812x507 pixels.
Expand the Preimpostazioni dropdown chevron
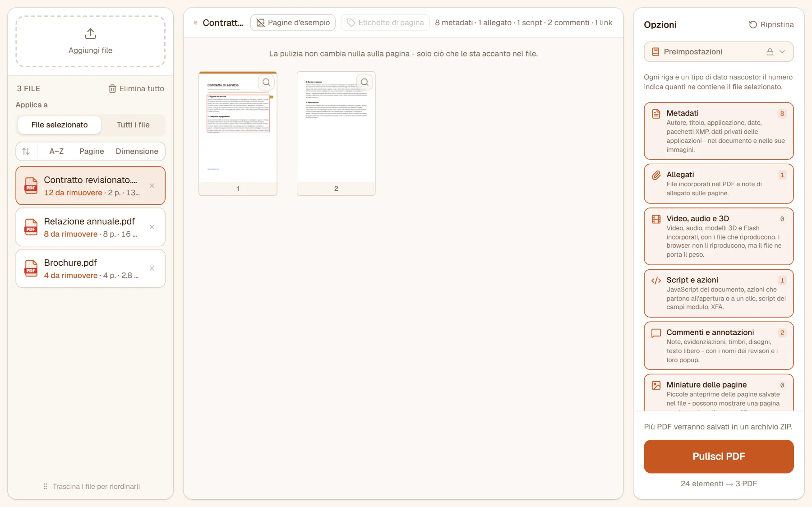(783, 52)
